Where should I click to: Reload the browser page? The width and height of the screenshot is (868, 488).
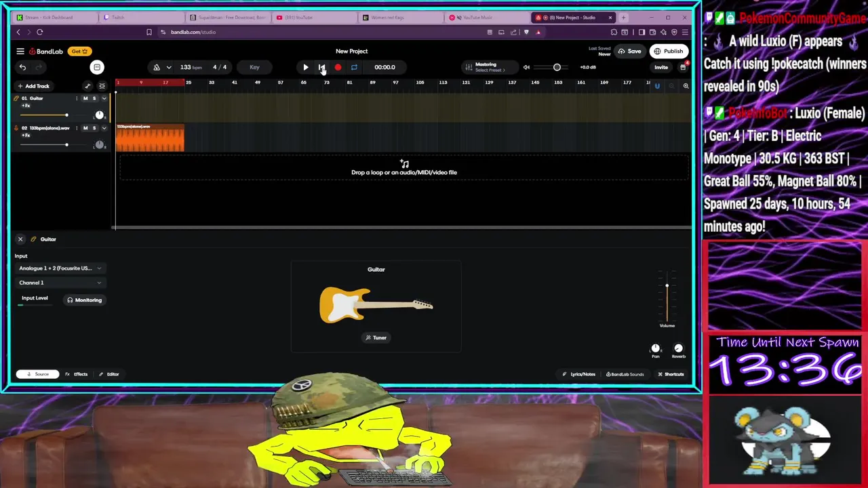pos(39,32)
